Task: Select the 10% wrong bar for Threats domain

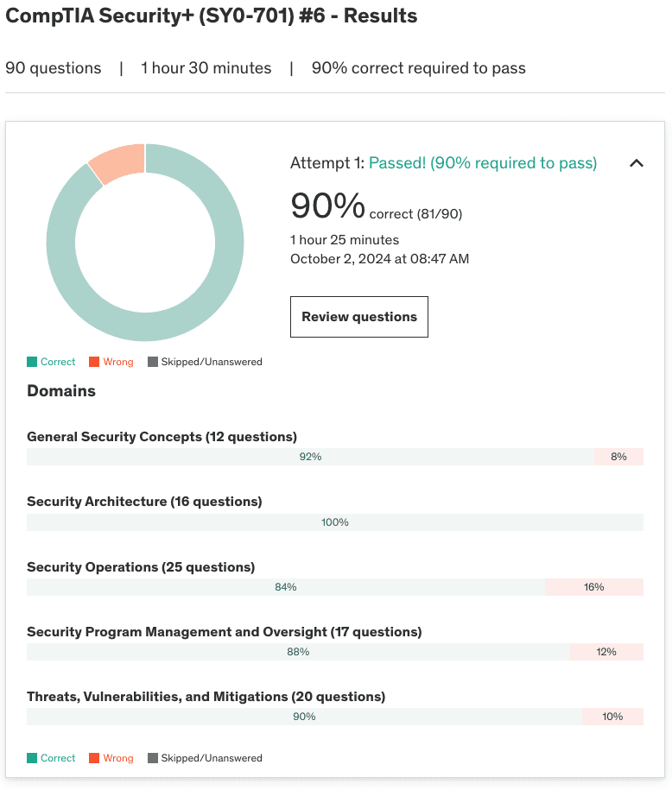Action: (x=612, y=717)
